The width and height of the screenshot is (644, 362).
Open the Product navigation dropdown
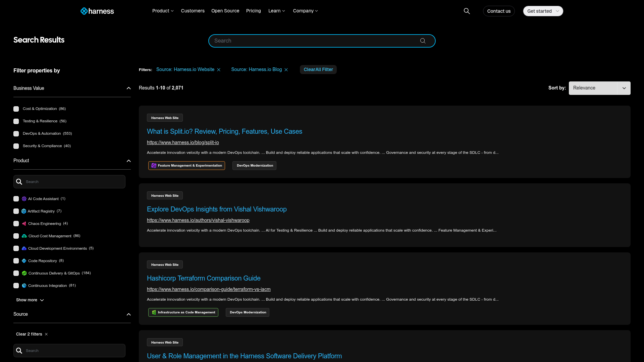(x=163, y=11)
